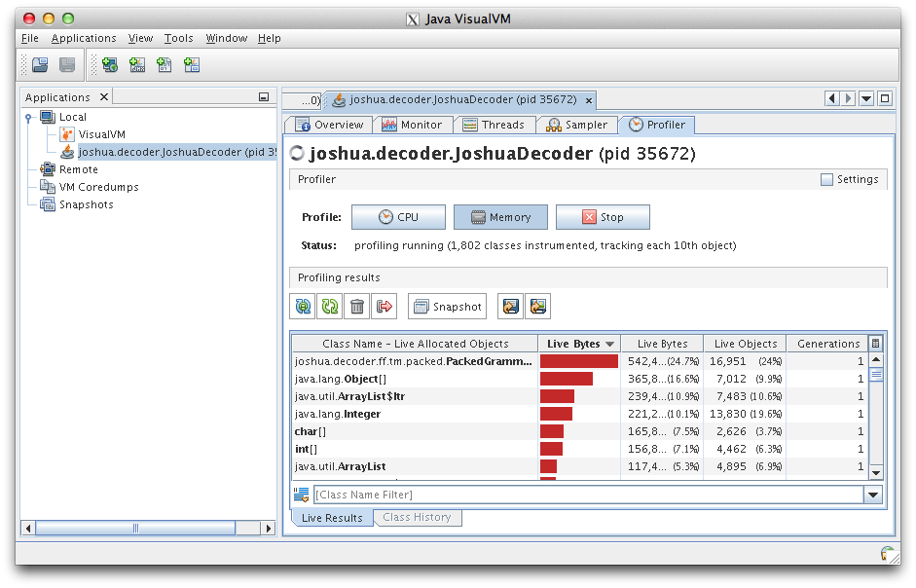
Task: Click Add Remote Host toolbar icon
Action: (110, 65)
